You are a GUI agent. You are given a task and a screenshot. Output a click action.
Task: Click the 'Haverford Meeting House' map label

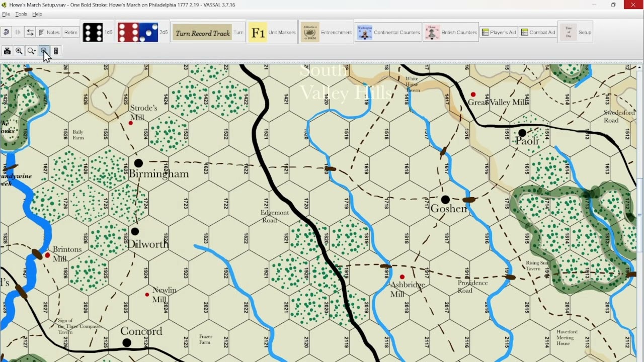click(567, 337)
